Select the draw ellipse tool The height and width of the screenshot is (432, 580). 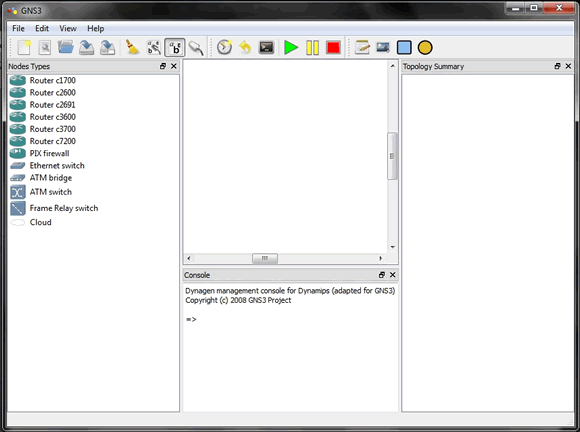pyautogui.click(x=425, y=48)
